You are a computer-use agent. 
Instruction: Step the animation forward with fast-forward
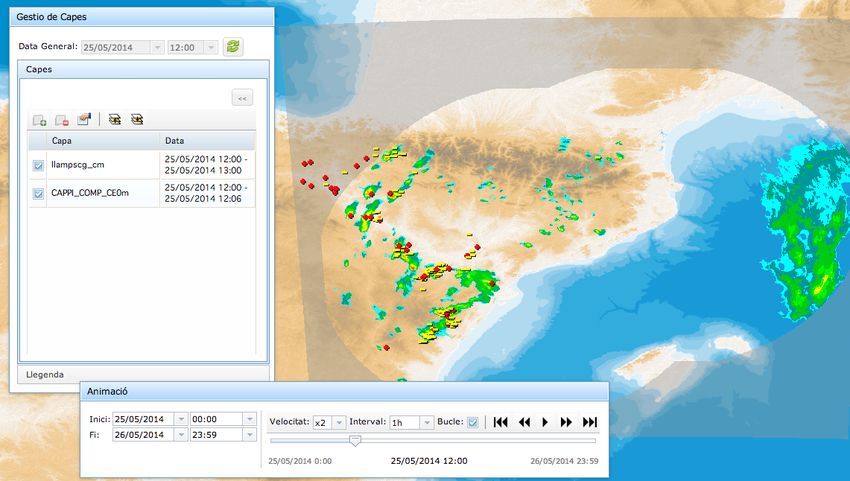coord(567,422)
